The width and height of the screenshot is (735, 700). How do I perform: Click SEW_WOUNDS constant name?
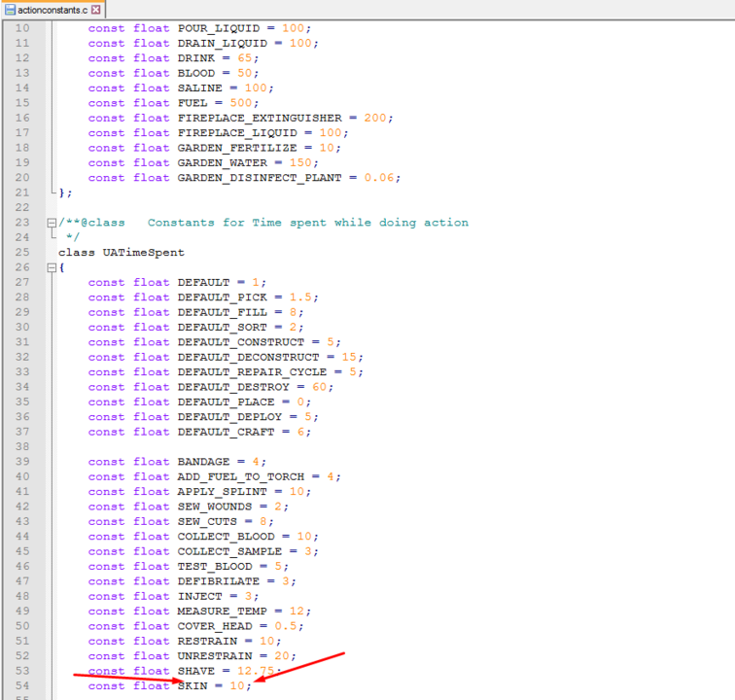(x=215, y=507)
